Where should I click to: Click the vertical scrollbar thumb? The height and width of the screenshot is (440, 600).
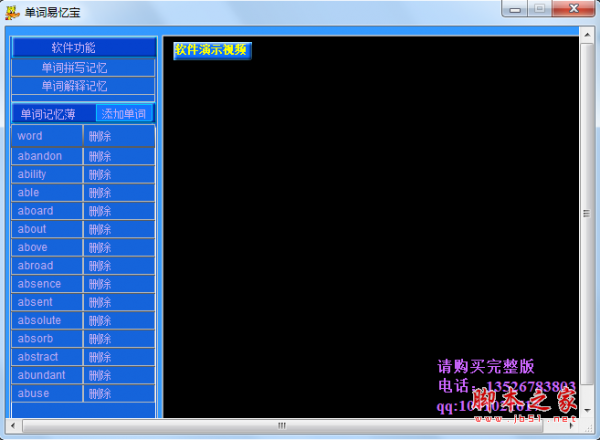pos(587,213)
